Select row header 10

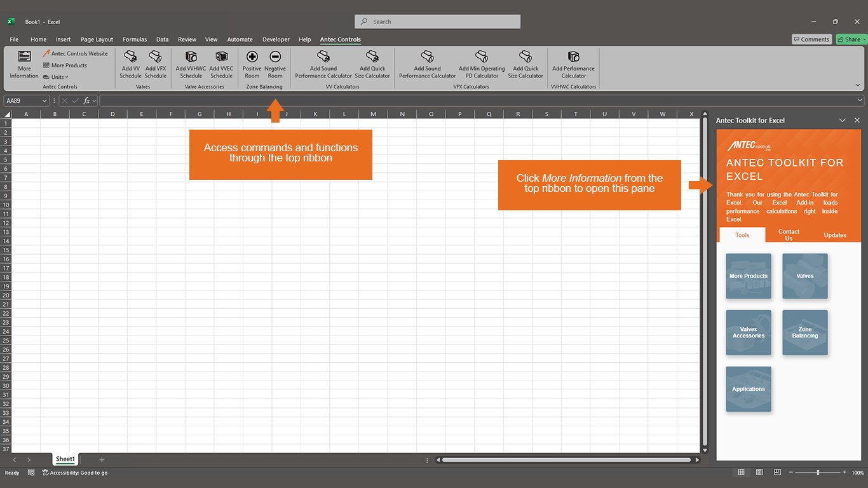click(x=7, y=205)
